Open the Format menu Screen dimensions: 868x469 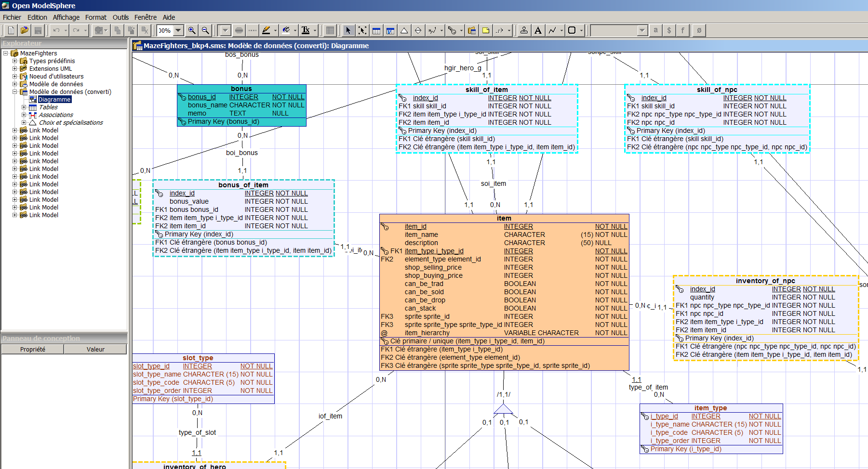96,17
